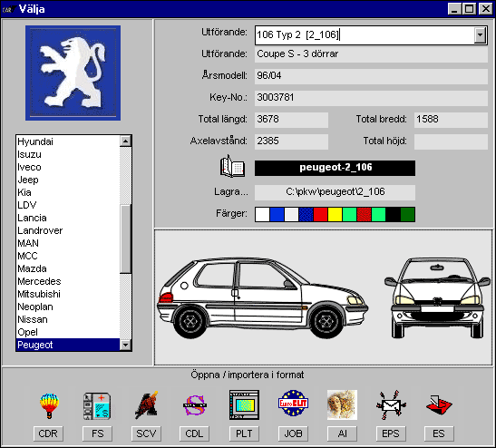Open with the EuroCUT JOB icon
The width and height of the screenshot is (496, 448).
293,403
